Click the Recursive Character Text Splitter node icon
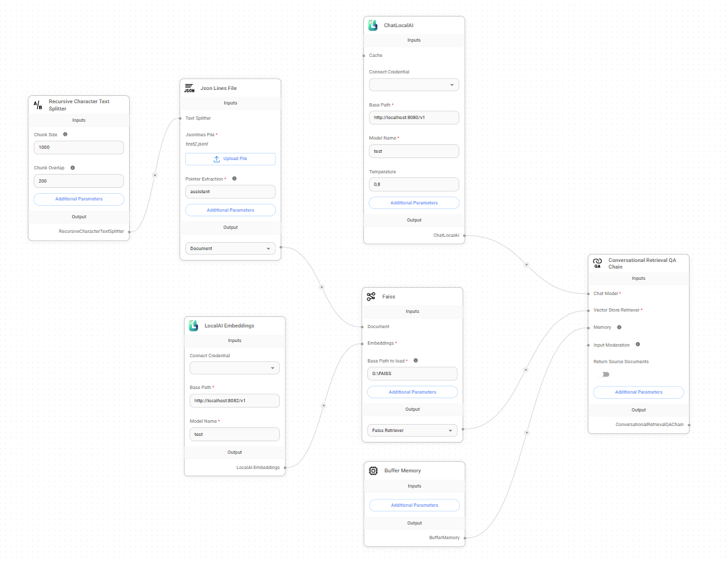 pos(38,105)
